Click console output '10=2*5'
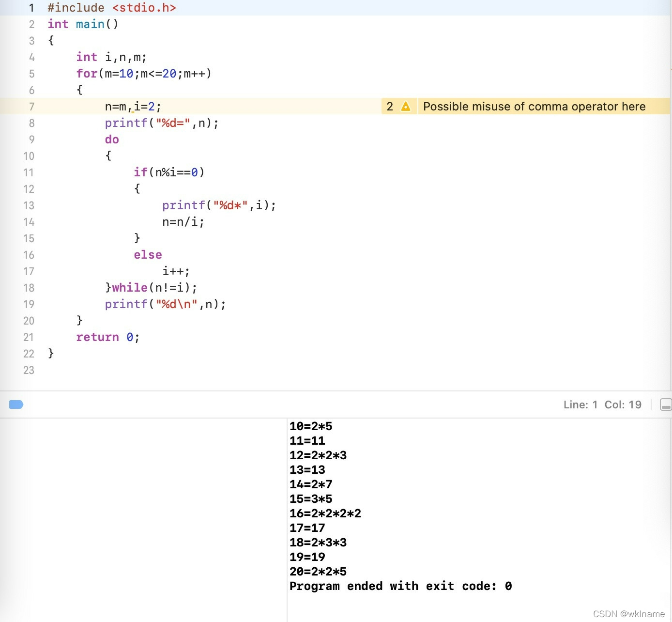The image size is (672, 622). click(x=311, y=426)
